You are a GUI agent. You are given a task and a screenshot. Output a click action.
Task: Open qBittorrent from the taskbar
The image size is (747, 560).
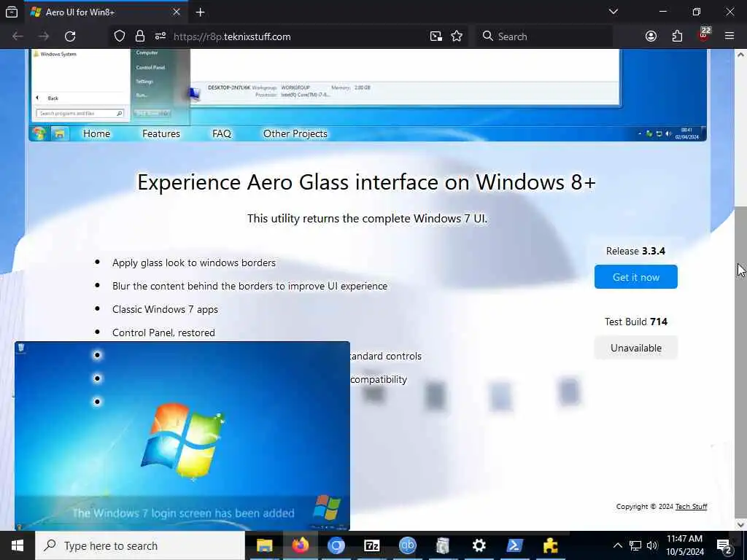point(407,545)
